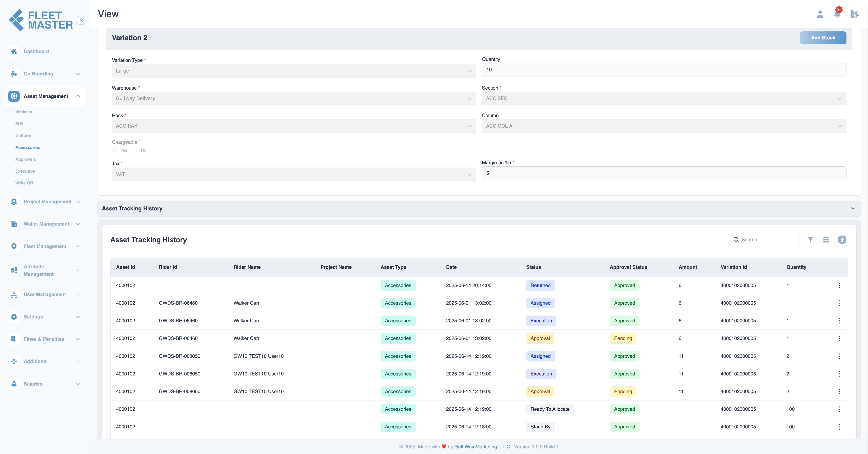Click the Stand By status badge
Screen dimensions: 868x454
pos(540,427)
